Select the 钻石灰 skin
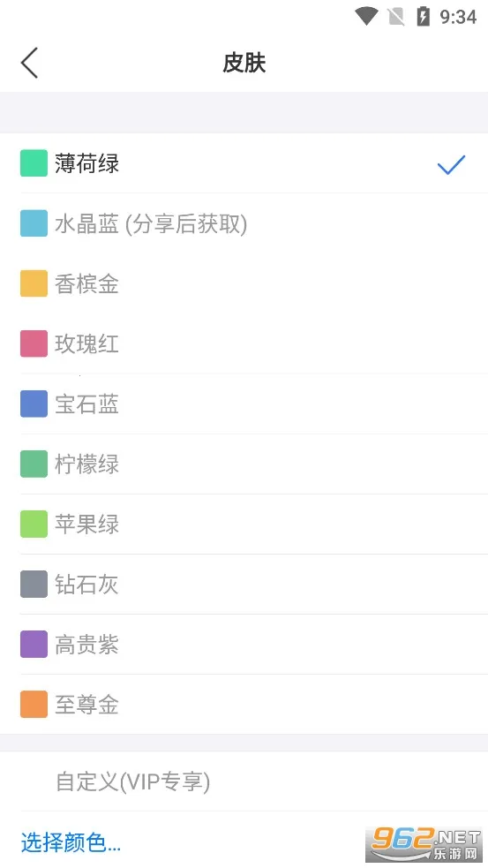Viewport: 488px width, 868px height. pos(244,584)
